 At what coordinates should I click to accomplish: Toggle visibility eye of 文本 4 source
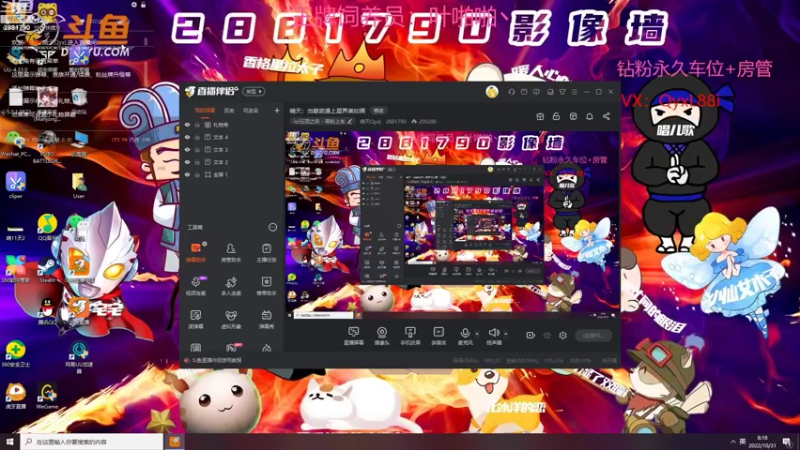(x=187, y=137)
